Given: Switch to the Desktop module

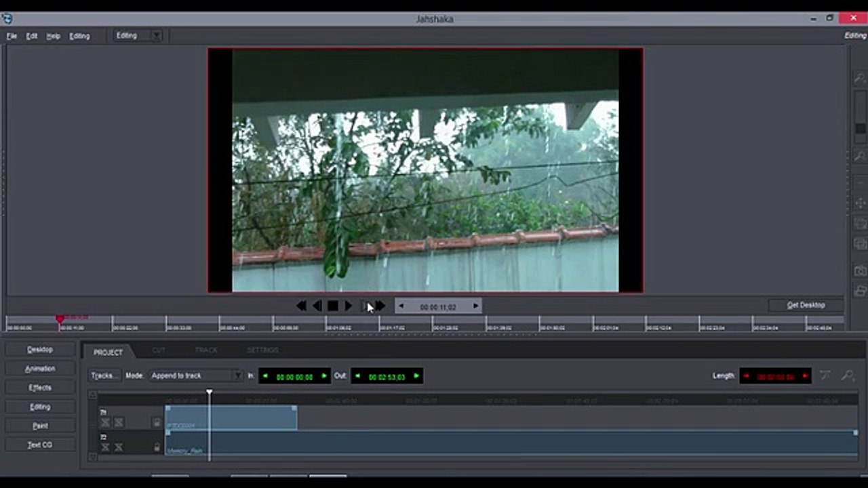Looking at the screenshot, I should [x=40, y=350].
